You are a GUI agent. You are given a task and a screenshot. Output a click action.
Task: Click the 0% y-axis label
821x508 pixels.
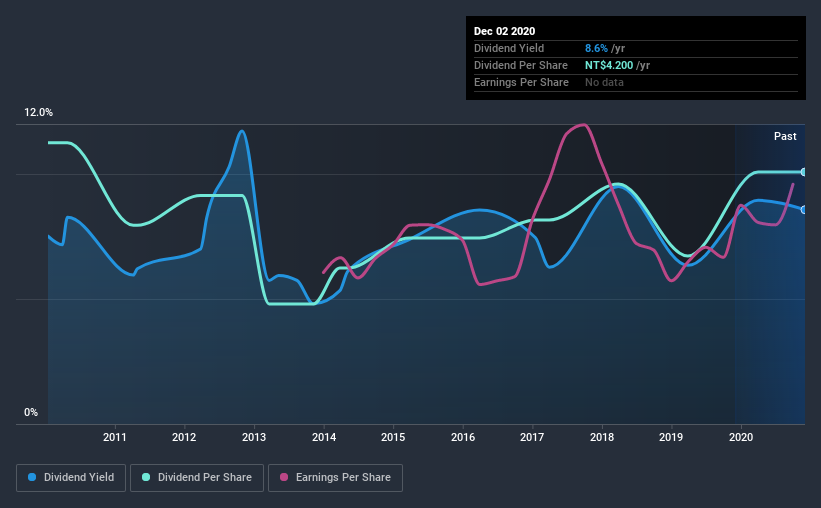click(31, 413)
